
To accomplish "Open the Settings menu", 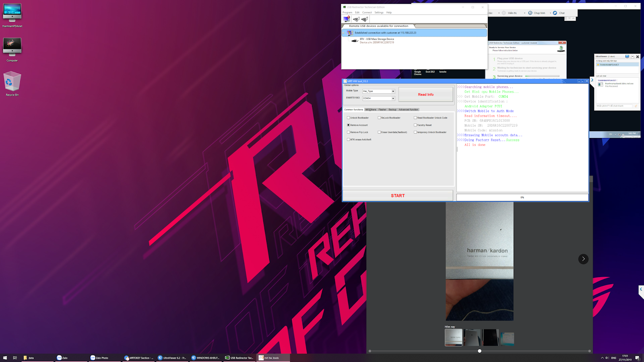I will [379, 12].
